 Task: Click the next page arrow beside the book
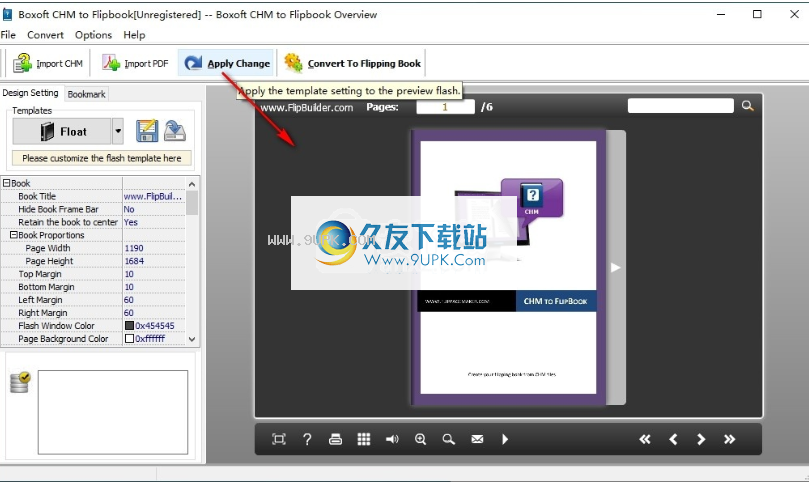pos(615,267)
